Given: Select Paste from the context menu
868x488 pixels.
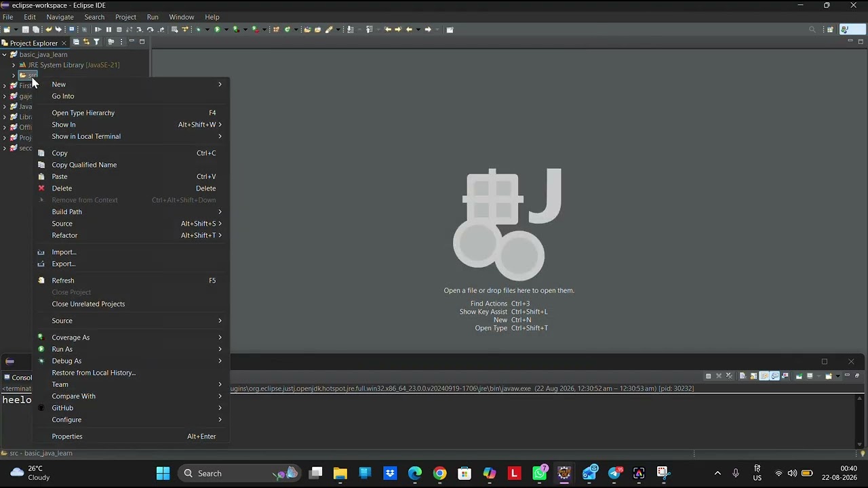Looking at the screenshot, I should [x=132, y=177].
